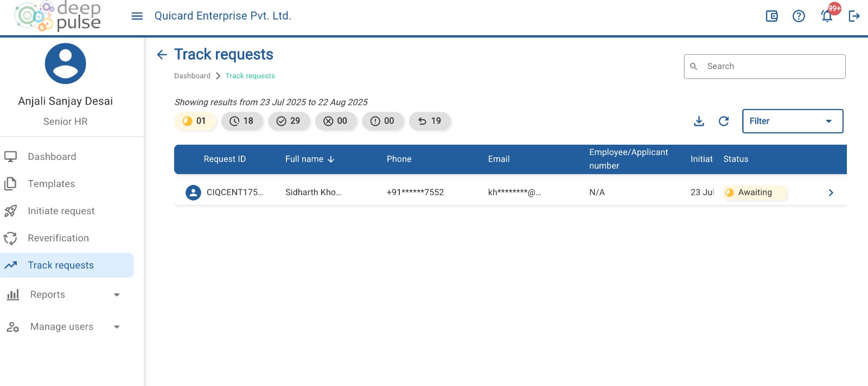This screenshot has width=868, height=386.
Task: Filter by returned arrow chip showing 19
Action: (x=430, y=121)
